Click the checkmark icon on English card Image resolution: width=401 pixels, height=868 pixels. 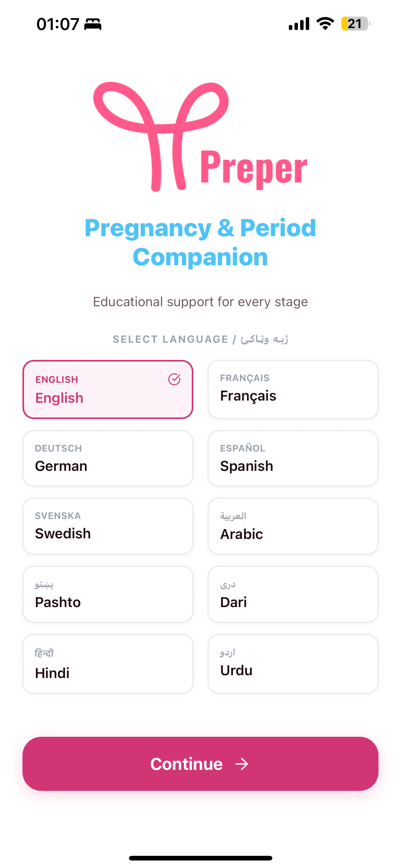click(x=174, y=379)
